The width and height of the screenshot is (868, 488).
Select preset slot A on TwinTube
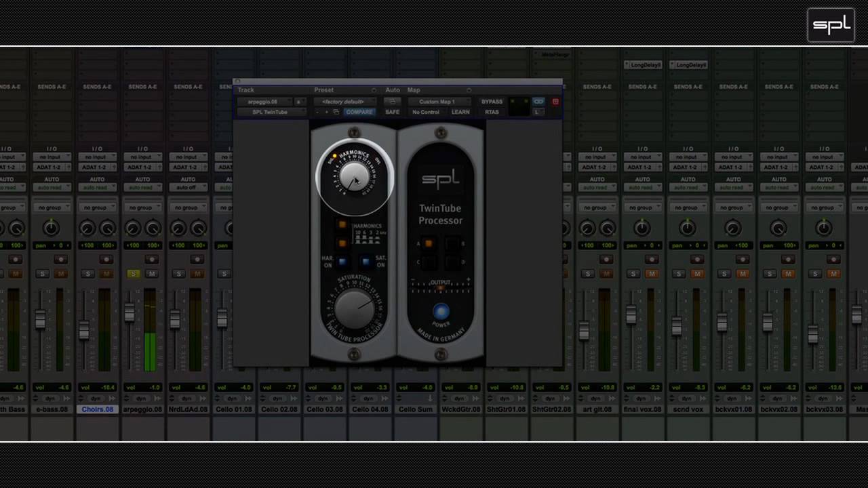[429, 243]
